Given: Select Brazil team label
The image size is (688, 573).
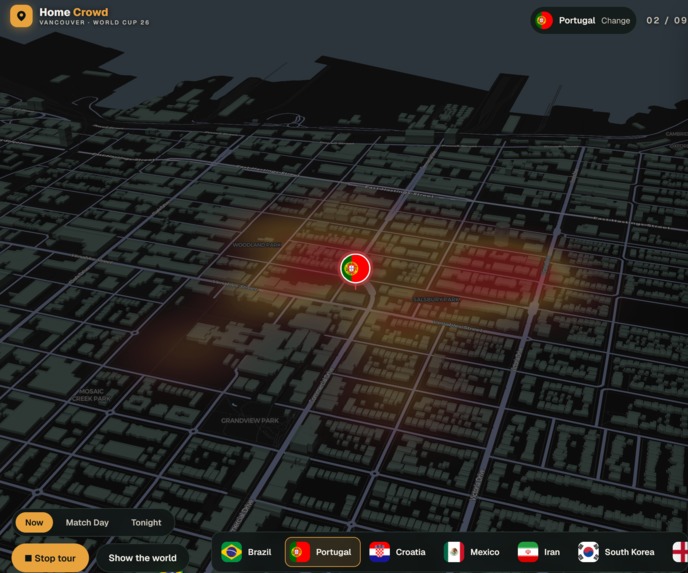Looking at the screenshot, I should pyautogui.click(x=259, y=552).
